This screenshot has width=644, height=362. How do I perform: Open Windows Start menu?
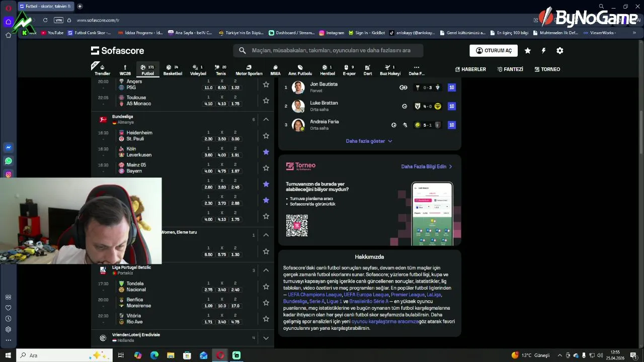(8, 355)
